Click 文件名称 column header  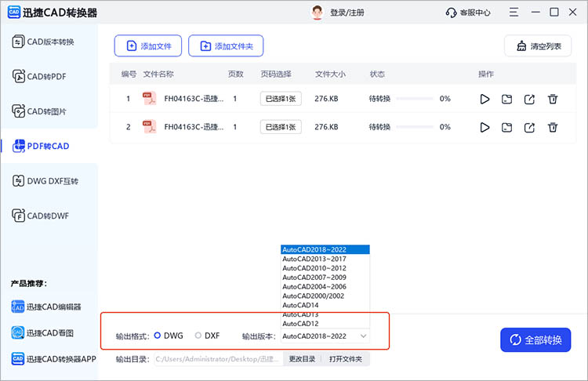click(158, 74)
